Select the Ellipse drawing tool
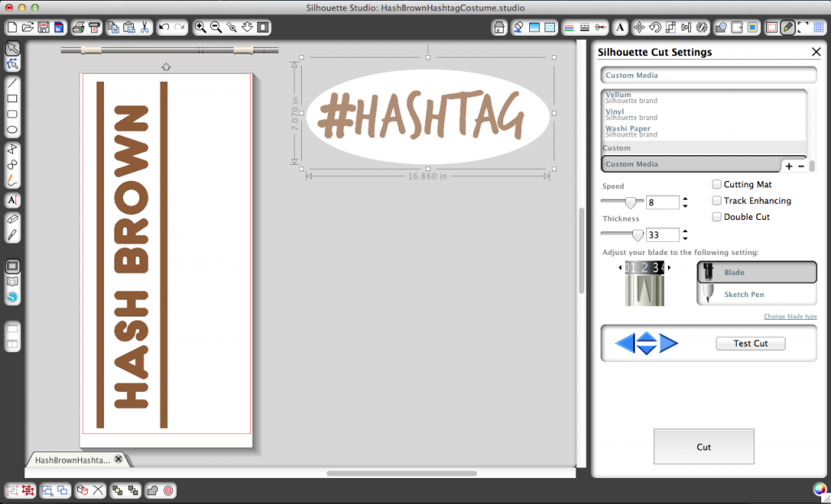The image size is (831, 504). point(12,130)
